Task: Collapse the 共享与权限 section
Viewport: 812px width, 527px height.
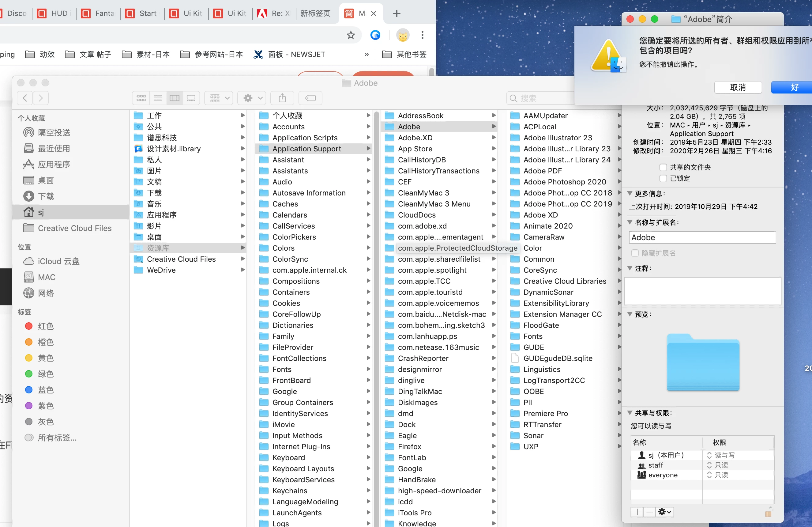Action: pyautogui.click(x=630, y=413)
